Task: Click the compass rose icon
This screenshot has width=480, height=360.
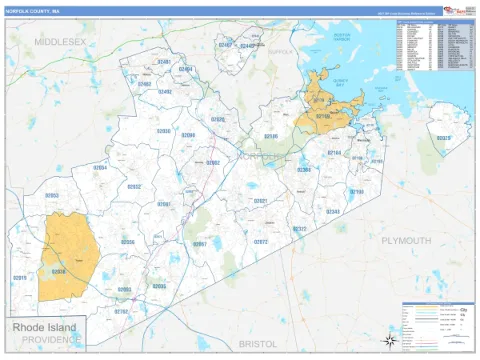Action: pyautogui.click(x=389, y=341)
